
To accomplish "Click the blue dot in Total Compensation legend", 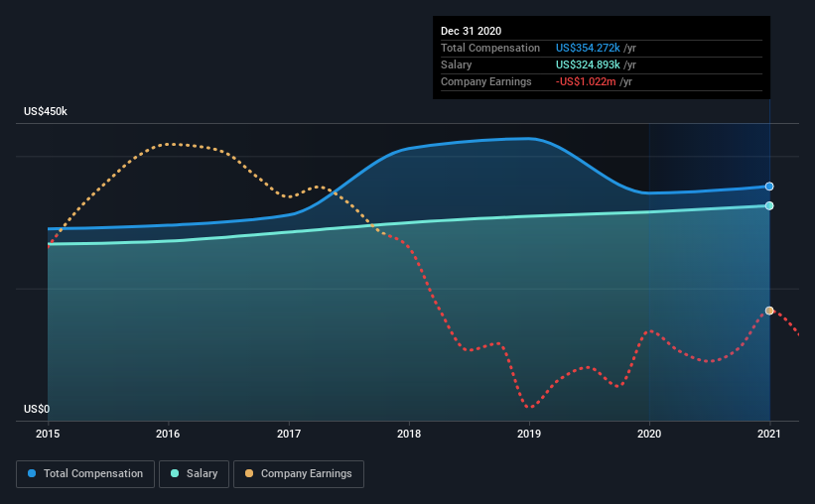I will click(32, 473).
